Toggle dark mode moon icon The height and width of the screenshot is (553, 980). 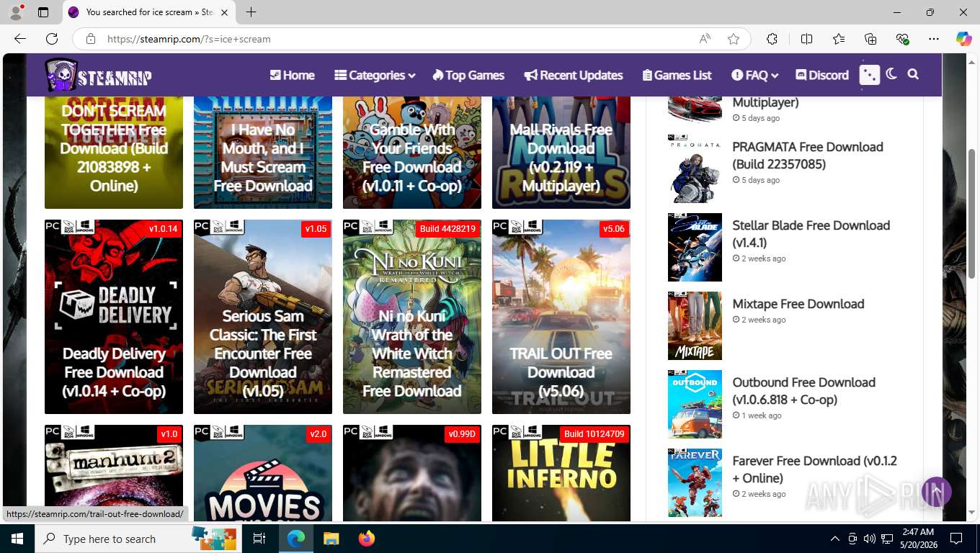[892, 74]
